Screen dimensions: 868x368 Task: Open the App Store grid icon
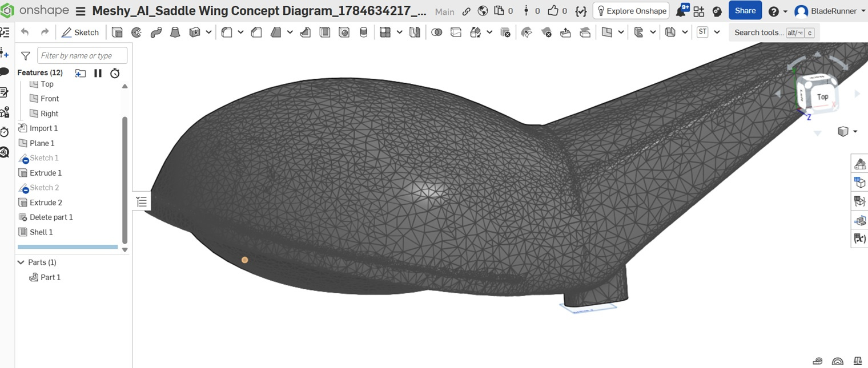[698, 11]
